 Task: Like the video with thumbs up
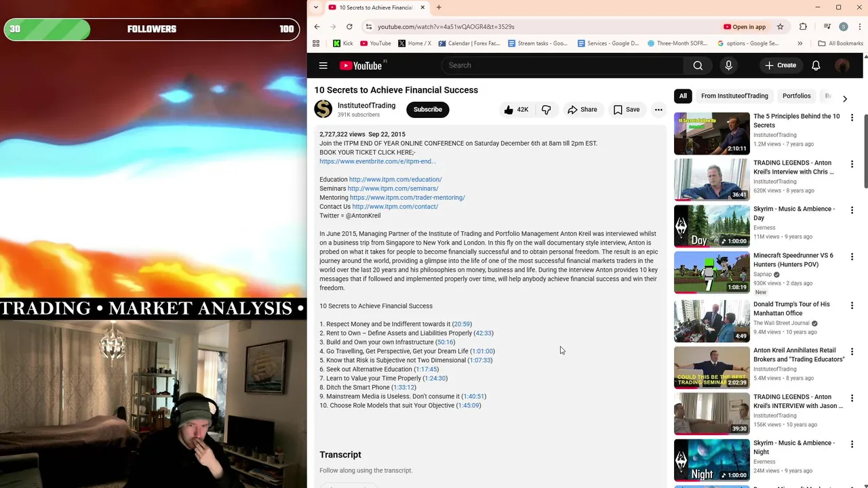tap(515, 110)
